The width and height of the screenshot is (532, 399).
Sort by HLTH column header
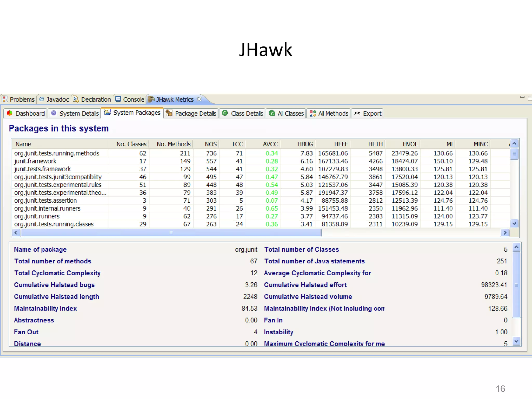pyautogui.click(x=368, y=144)
